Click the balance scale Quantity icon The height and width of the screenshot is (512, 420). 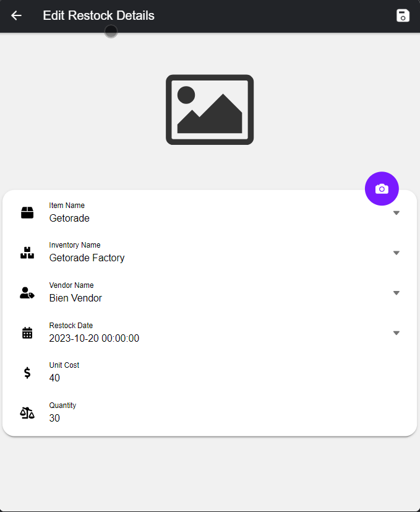27,413
